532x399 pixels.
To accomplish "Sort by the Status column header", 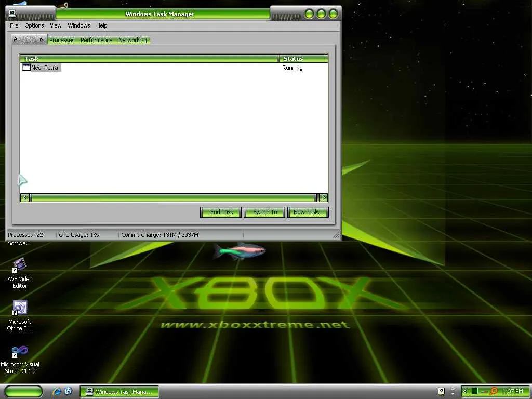I will [x=303, y=58].
